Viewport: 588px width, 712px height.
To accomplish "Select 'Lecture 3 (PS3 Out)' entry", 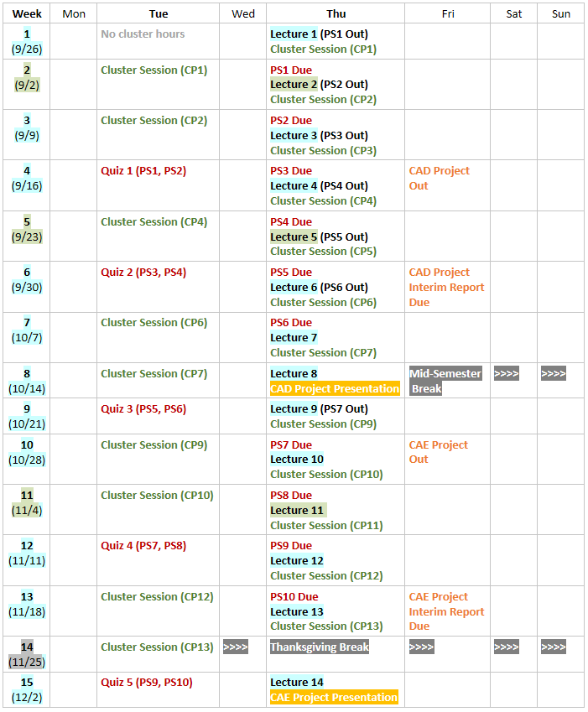I will [319, 135].
